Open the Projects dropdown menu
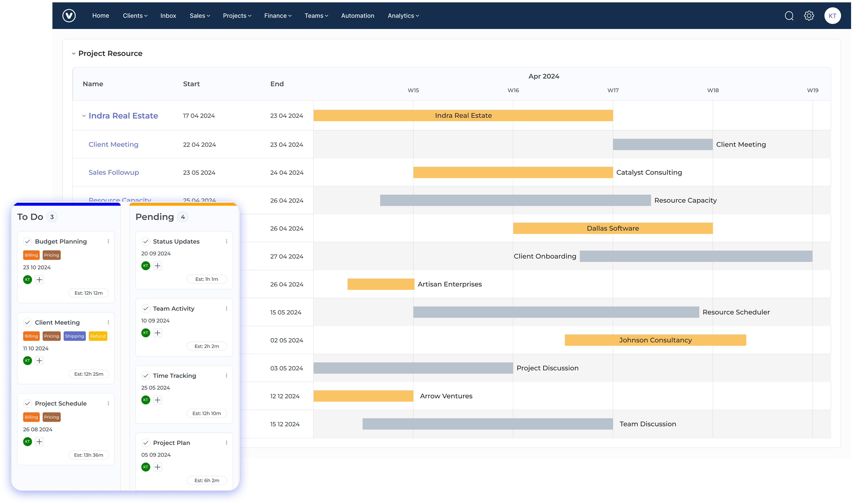The width and height of the screenshot is (853, 504). click(x=237, y=15)
